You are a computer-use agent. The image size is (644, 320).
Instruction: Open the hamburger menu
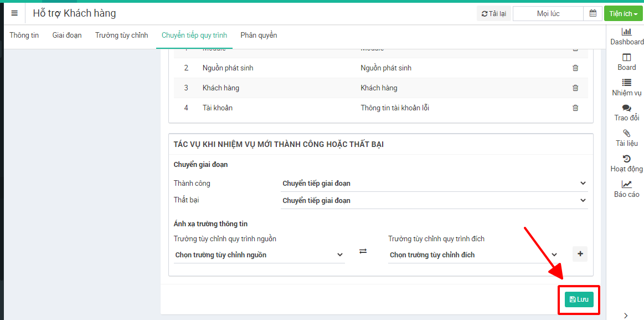(x=14, y=13)
